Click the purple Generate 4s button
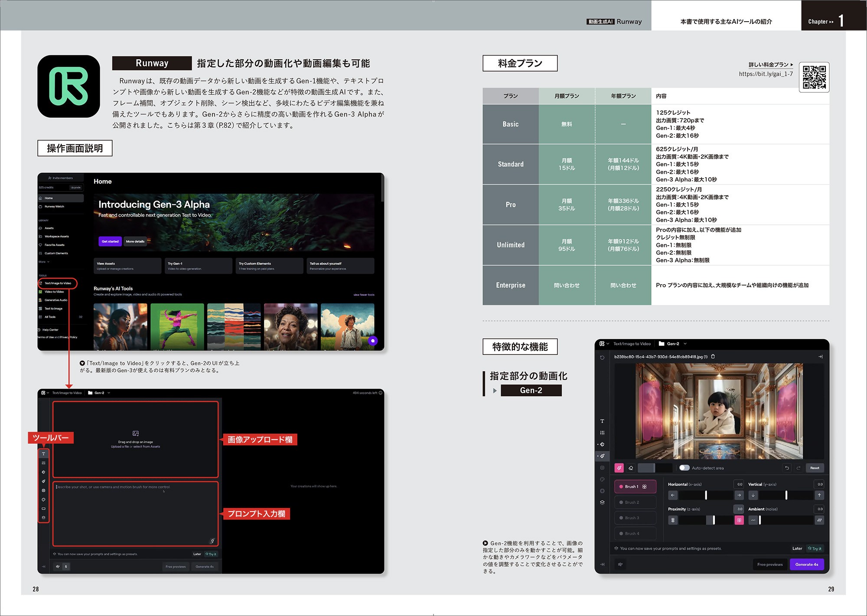The image size is (867, 616). click(x=806, y=564)
